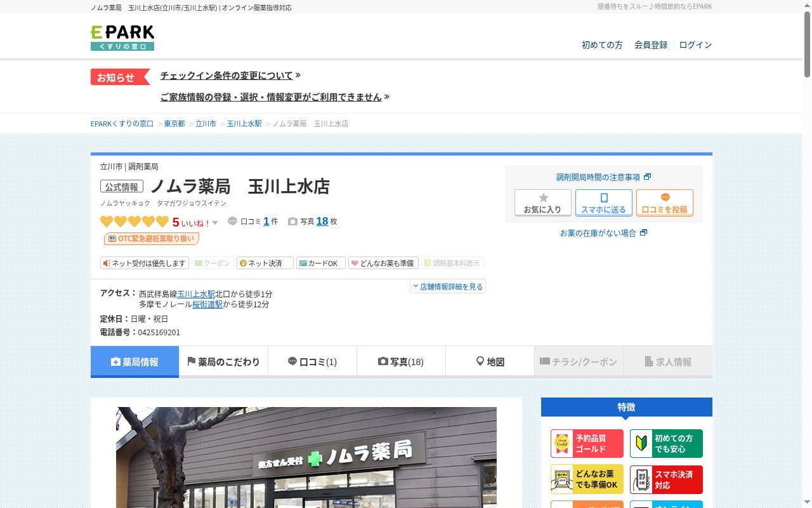Click the スマホ決済対応 feature badge

click(x=666, y=479)
